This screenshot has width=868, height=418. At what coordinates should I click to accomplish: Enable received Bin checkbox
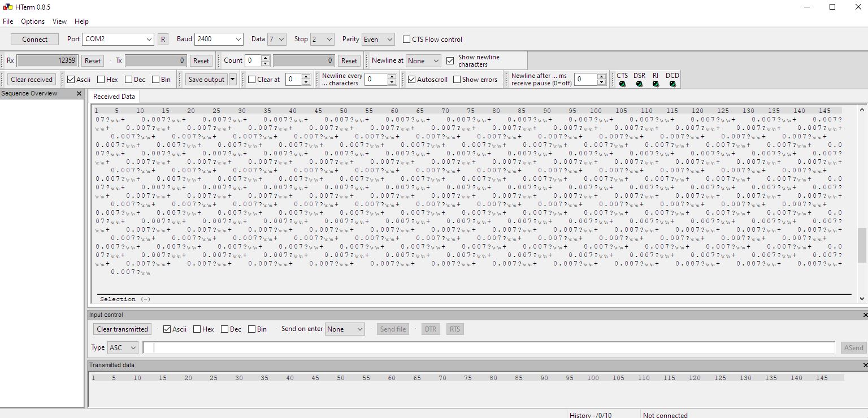155,80
